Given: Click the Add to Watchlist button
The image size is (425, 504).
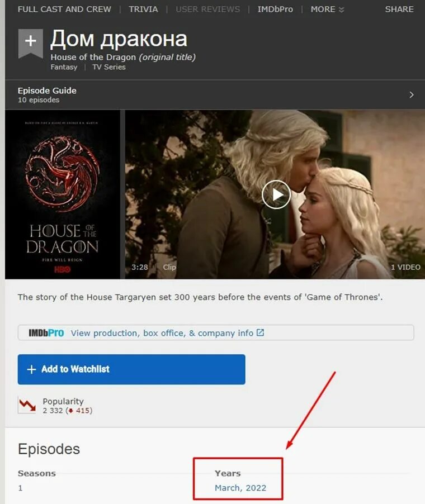Looking at the screenshot, I should point(131,369).
